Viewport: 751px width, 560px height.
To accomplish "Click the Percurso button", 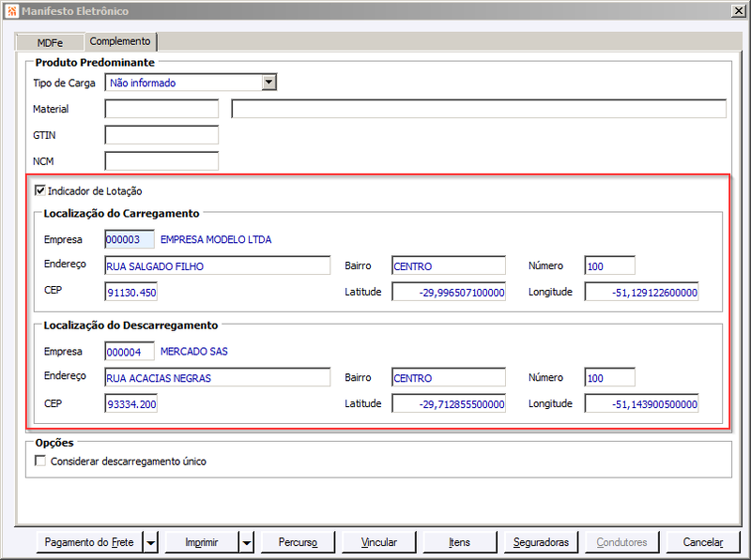I will (x=298, y=542).
